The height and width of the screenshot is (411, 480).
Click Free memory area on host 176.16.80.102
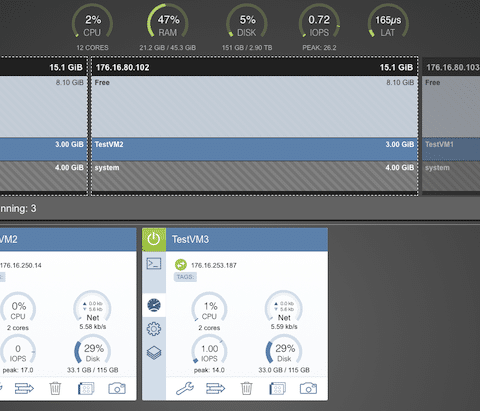[255, 106]
